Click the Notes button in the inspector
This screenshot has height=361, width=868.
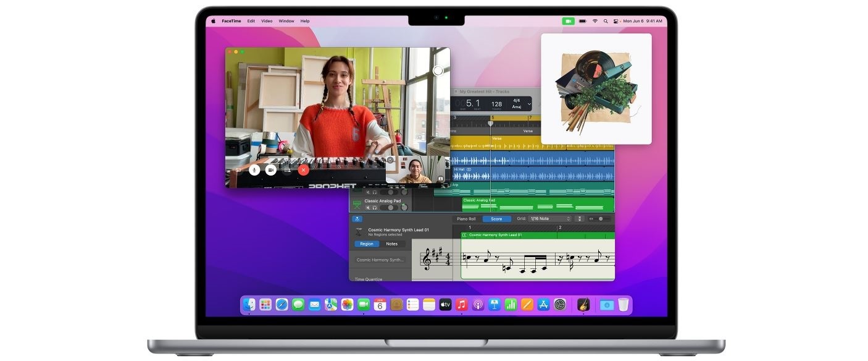(392, 244)
